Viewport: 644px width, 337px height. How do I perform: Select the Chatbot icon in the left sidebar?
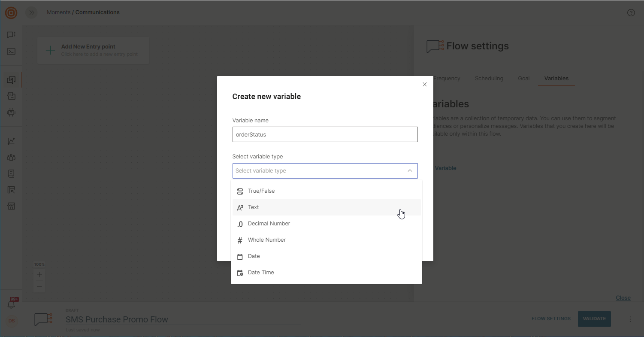point(12,113)
